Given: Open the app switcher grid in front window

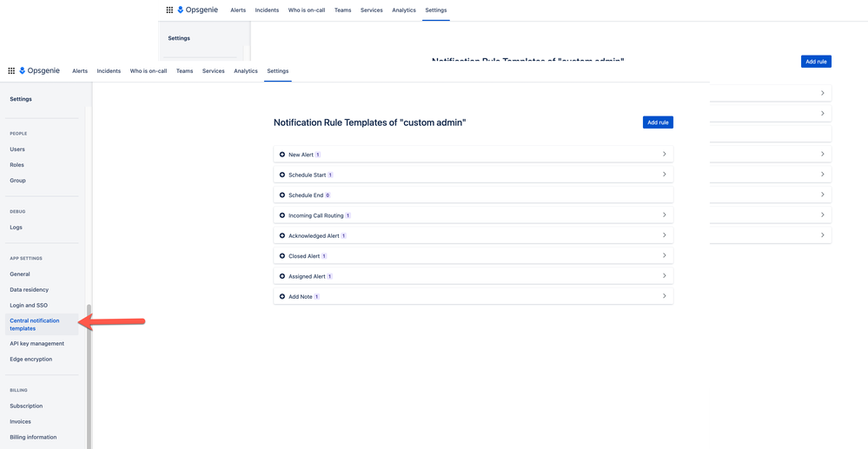Looking at the screenshot, I should [x=11, y=71].
